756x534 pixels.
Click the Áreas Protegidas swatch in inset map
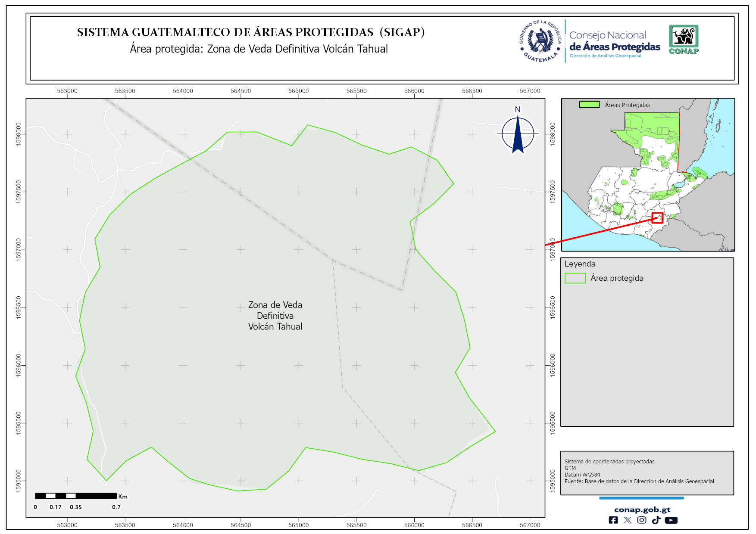(x=589, y=105)
